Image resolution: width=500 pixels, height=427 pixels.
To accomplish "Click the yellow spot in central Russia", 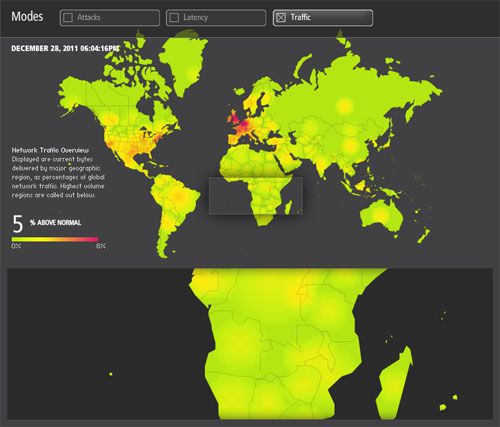I will [x=344, y=106].
